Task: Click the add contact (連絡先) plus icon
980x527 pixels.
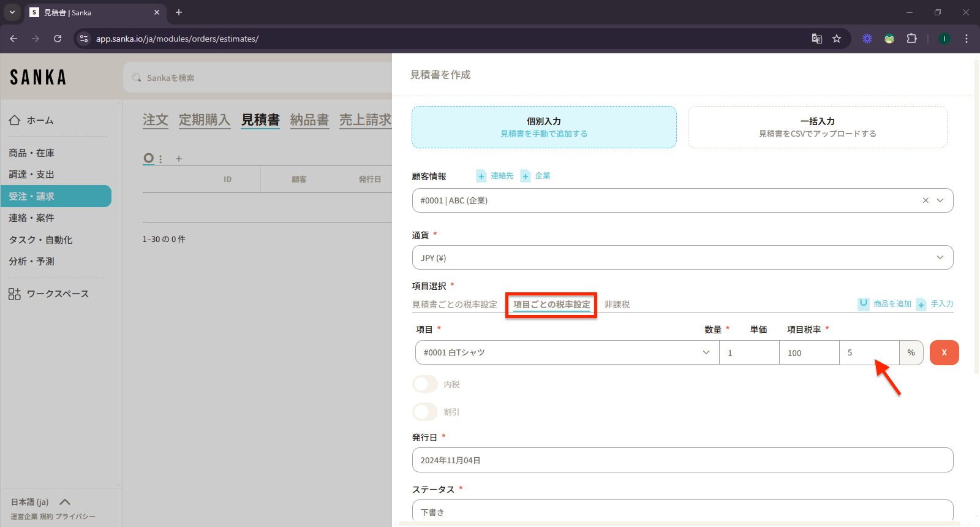Action: pyautogui.click(x=481, y=176)
